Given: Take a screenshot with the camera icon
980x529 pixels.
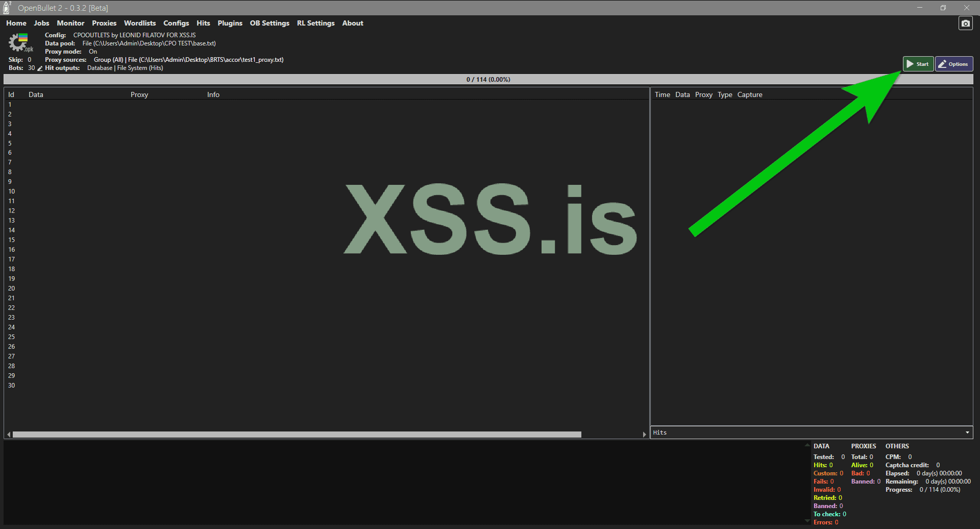Looking at the screenshot, I should pos(965,23).
